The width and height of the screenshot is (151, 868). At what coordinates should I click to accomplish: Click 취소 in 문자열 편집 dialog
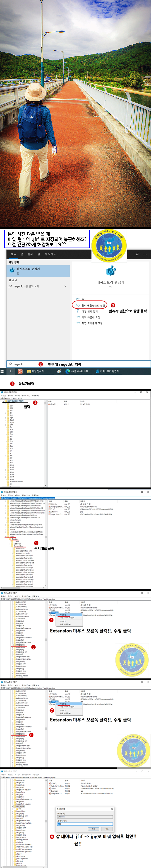107,829
